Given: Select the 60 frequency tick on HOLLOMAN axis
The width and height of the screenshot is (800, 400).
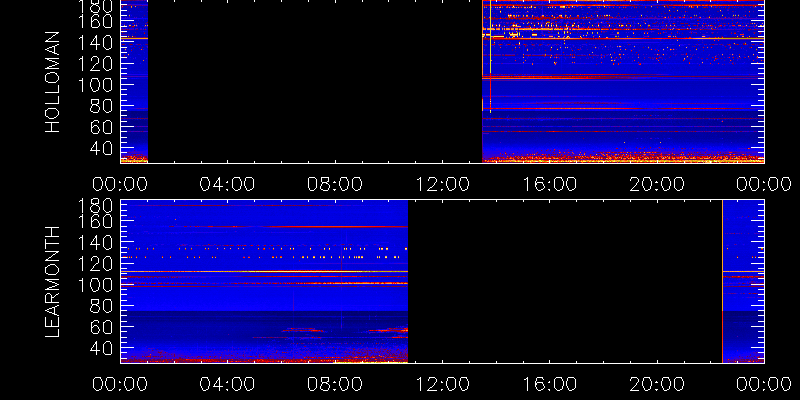Looking at the screenshot, I should pos(102,127).
